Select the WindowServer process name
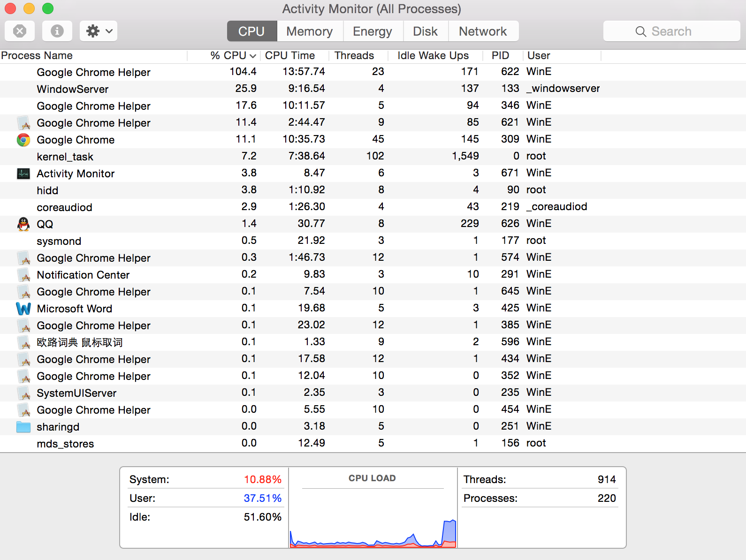The height and width of the screenshot is (560, 746). (x=73, y=89)
